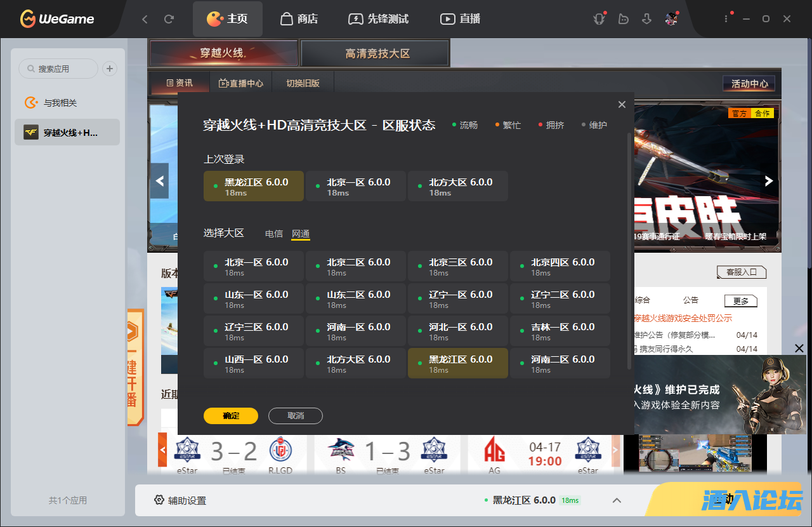
Task: Click the 更多 more button
Action: tap(741, 301)
